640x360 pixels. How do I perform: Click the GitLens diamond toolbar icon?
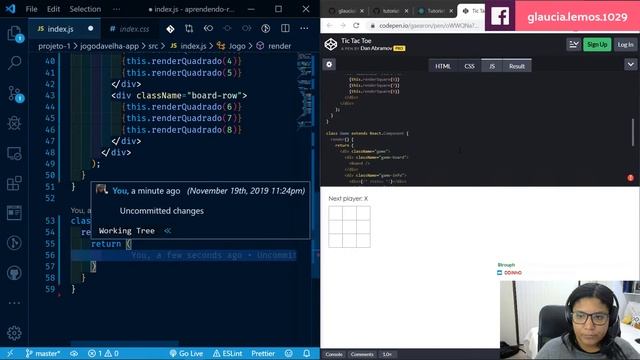pyautogui.click(x=170, y=29)
